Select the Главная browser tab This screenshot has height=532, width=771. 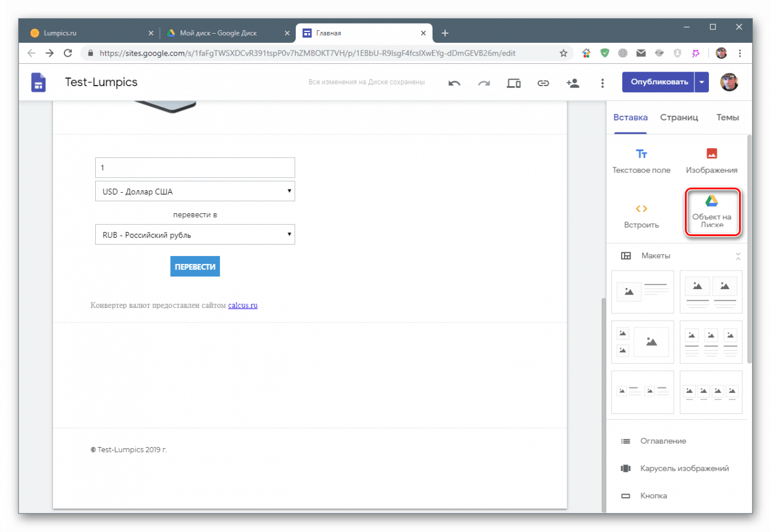pyautogui.click(x=364, y=33)
